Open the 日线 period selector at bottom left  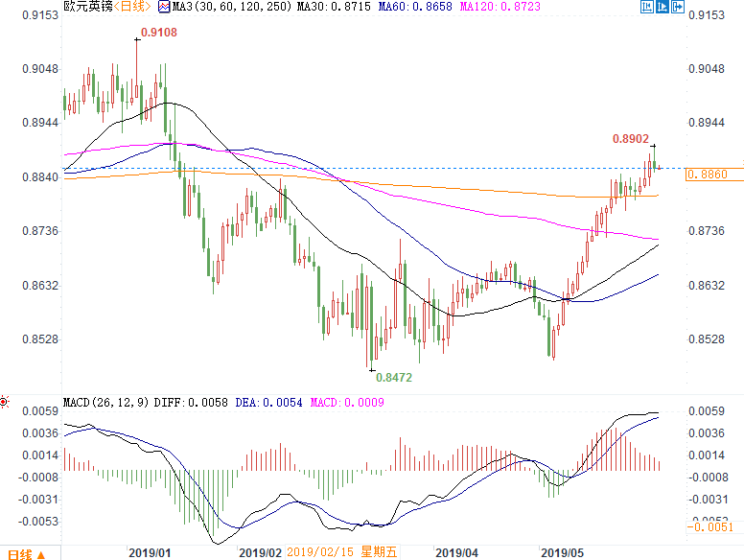pos(19,553)
